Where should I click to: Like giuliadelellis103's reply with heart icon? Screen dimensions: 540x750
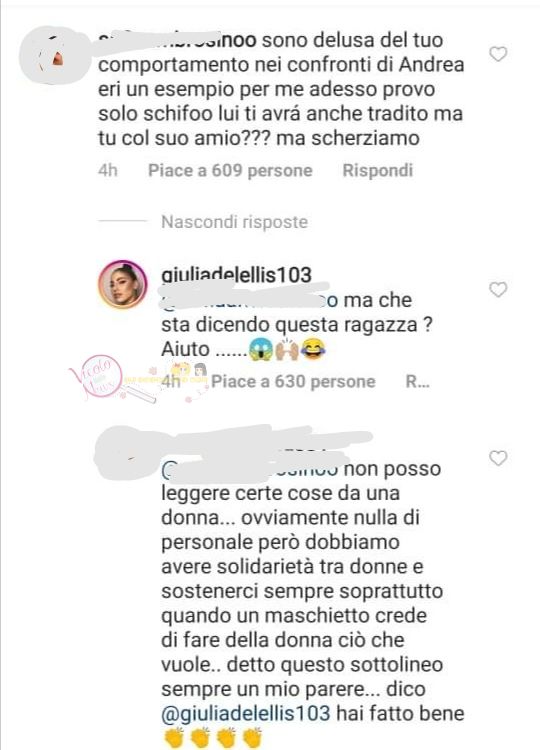(x=498, y=289)
